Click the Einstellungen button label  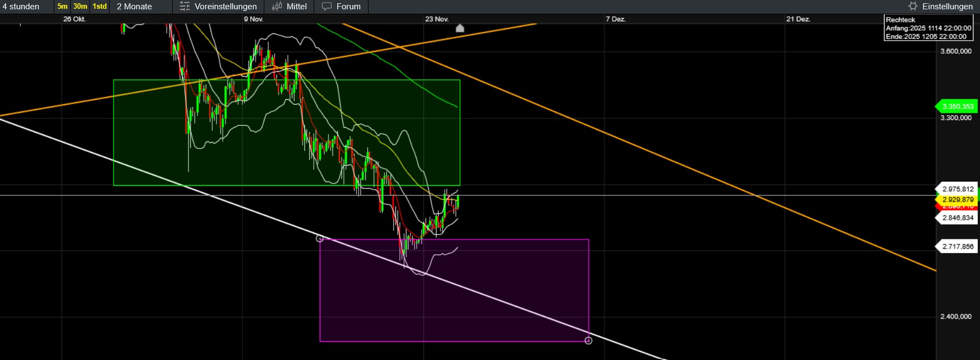947,7
